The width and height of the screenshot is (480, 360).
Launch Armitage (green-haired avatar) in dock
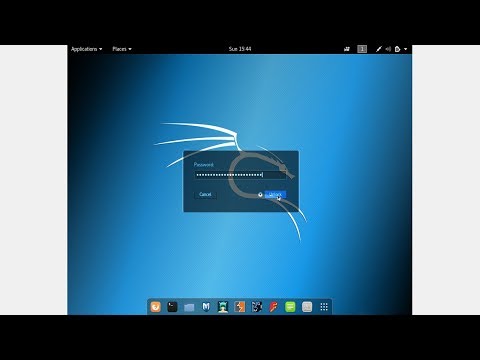coord(223,307)
